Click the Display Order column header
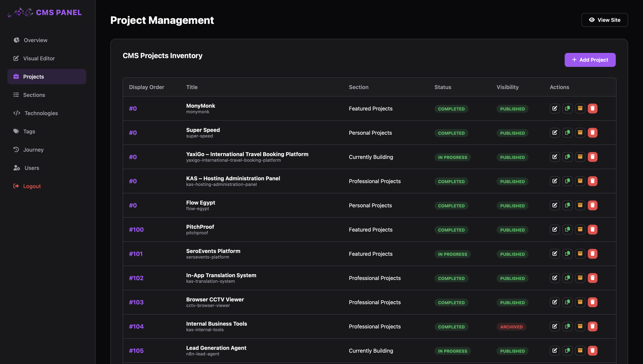Screen dimensions: 643x364 [147, 87]
